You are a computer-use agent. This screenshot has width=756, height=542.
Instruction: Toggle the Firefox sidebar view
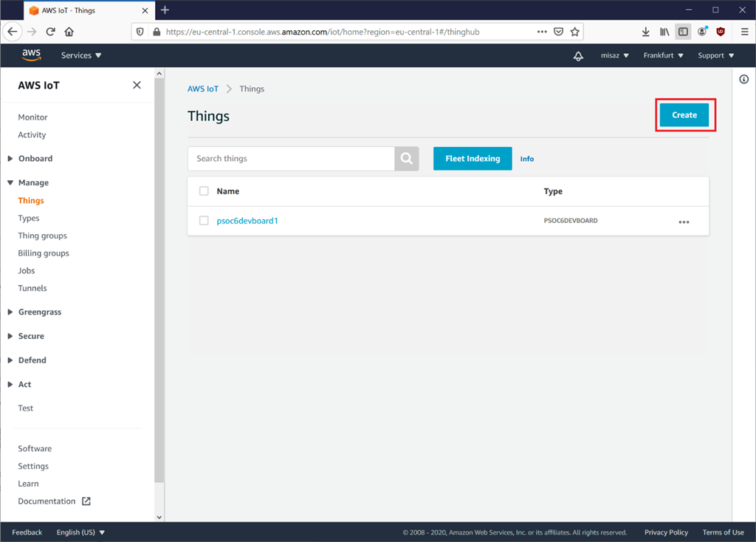point(683,32)
